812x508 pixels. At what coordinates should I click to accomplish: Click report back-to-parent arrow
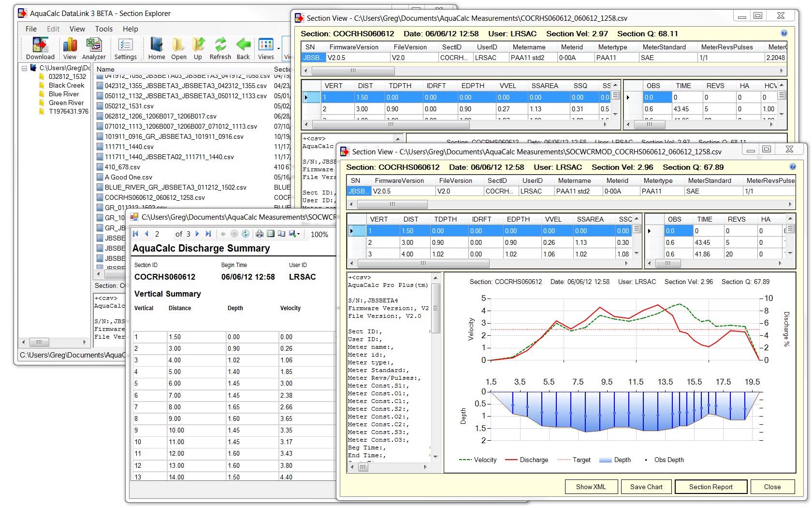click(223, 234)
